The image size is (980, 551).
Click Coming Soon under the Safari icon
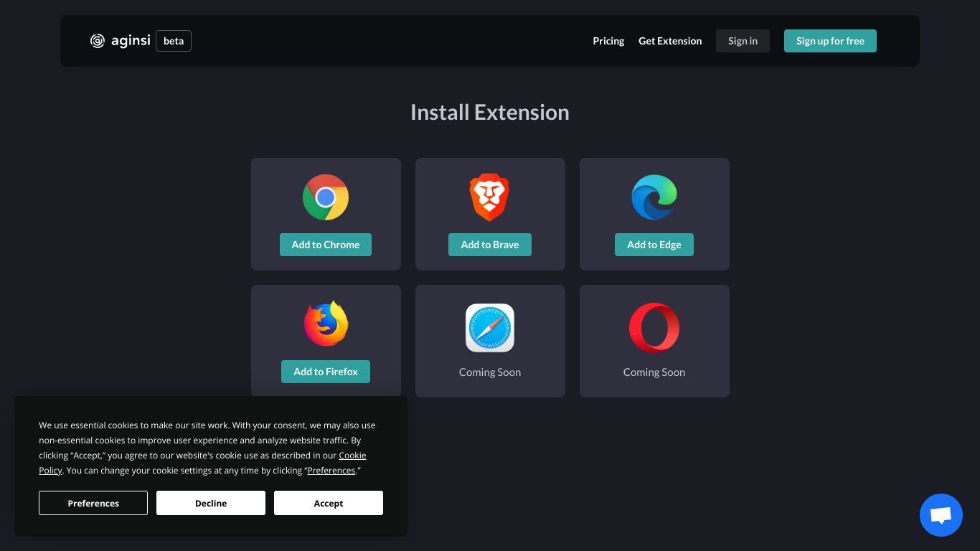coord(490,372)
